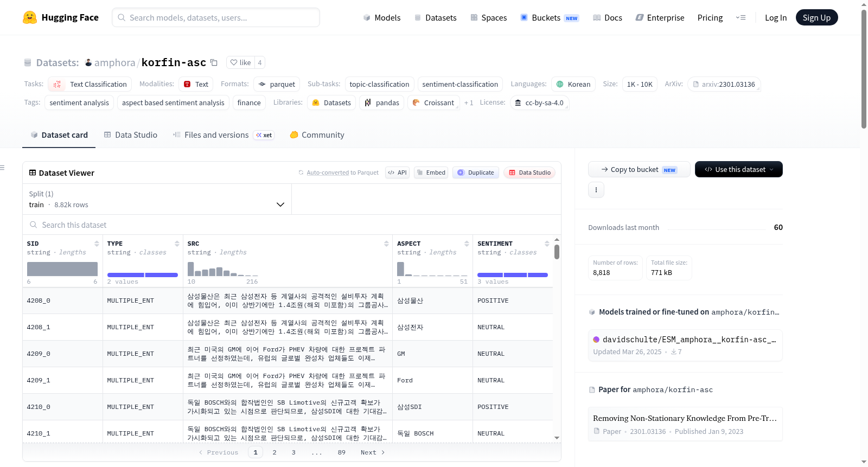The image size is (868, 467).
Task: Sort the SRC column
Action: 386,244
